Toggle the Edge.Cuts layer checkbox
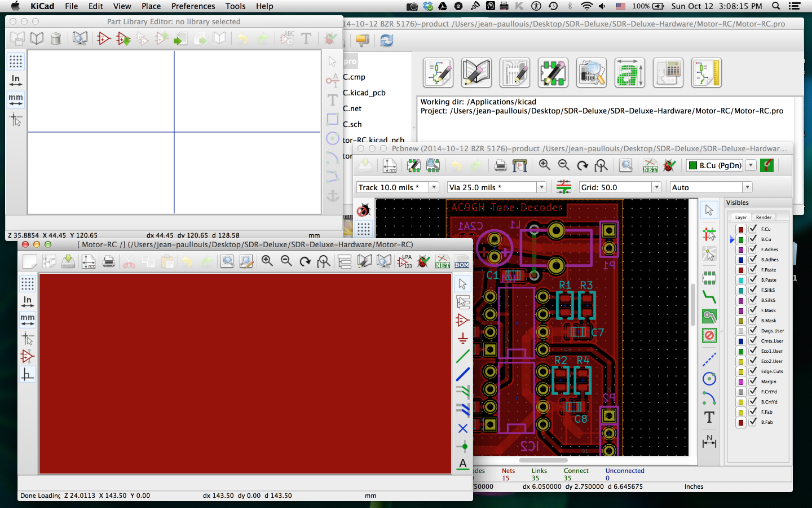Image resolution: width=812 pixels, height=508 pixels. point(753,371)
